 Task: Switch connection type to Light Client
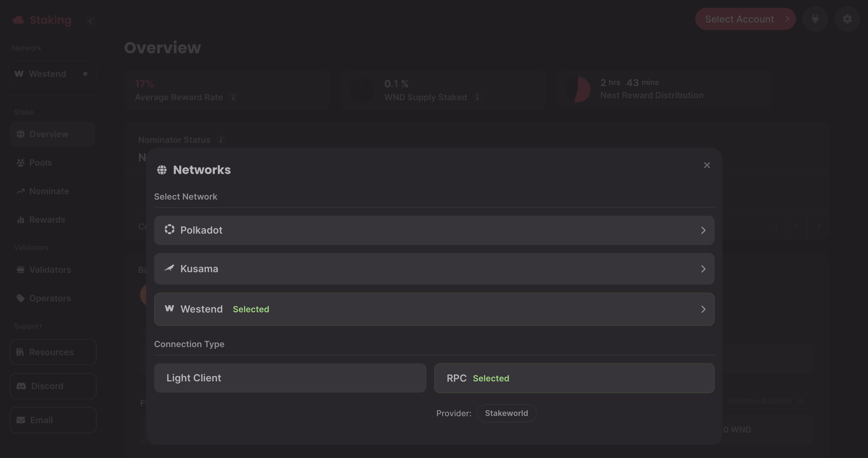pyautogui.click(x=290, y=378)
